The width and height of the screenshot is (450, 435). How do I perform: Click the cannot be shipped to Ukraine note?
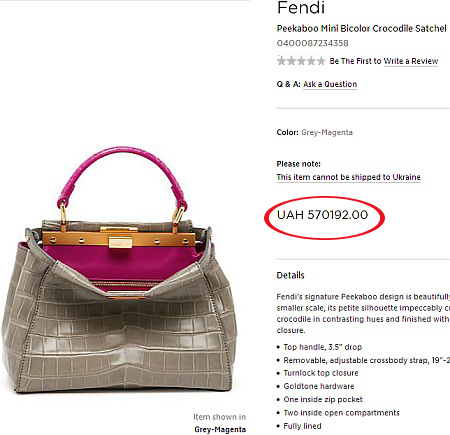(x=348, y=177)
